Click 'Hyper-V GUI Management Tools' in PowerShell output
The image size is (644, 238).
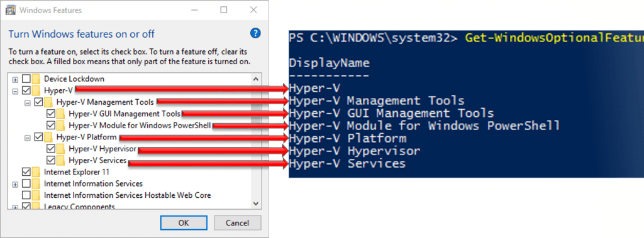point(391,113)
